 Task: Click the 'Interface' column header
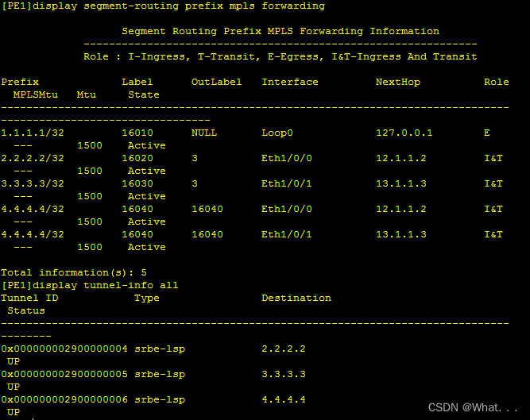coord(290,82)
